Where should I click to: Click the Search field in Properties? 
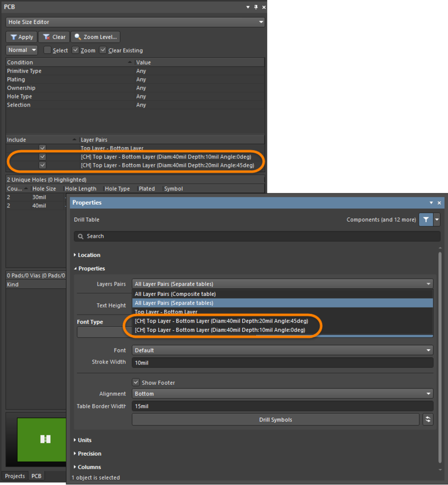click(x=257, y=236)
